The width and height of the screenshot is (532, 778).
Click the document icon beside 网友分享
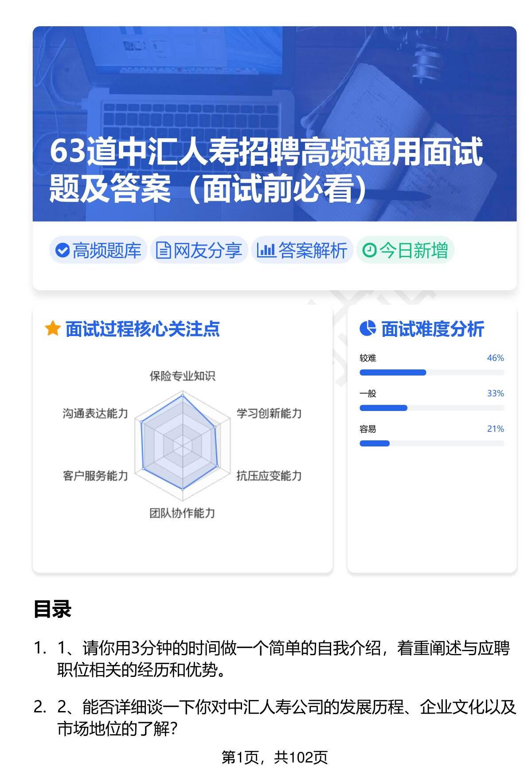(x=163, y=250)
